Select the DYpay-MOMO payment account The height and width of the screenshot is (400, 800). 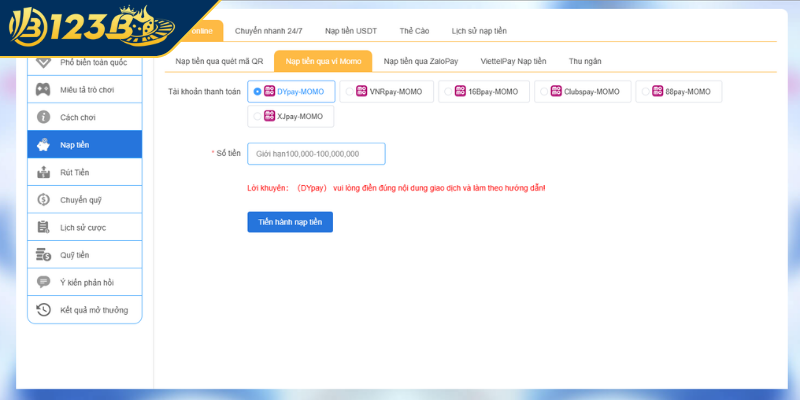258,91
